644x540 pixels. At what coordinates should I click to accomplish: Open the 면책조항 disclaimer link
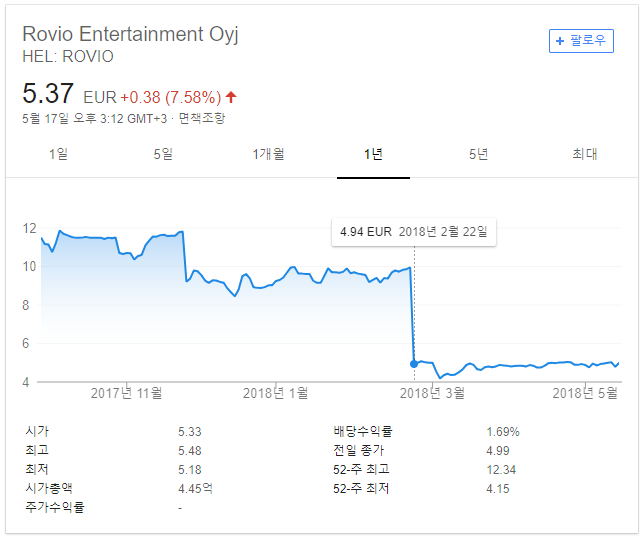click(x=202, y=119)
